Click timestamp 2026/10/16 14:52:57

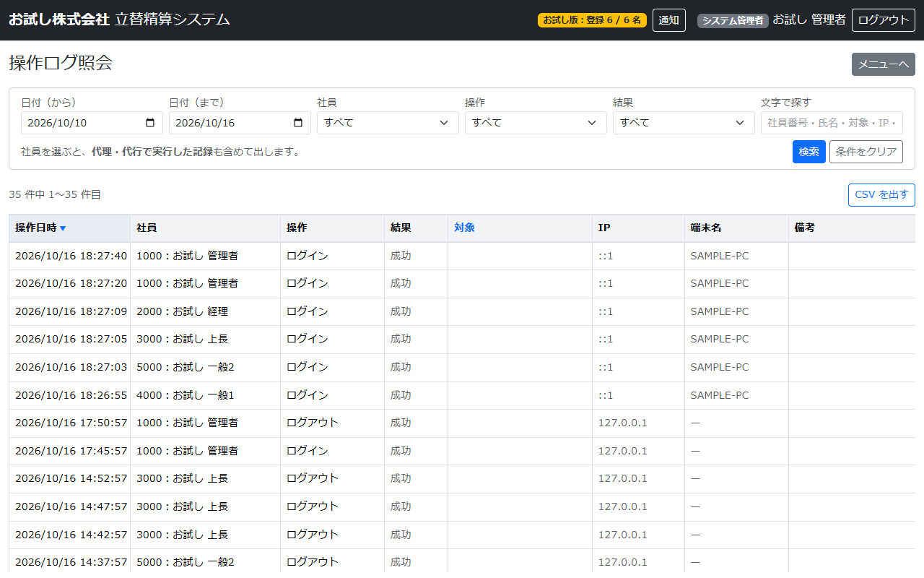tap(71, 478)
